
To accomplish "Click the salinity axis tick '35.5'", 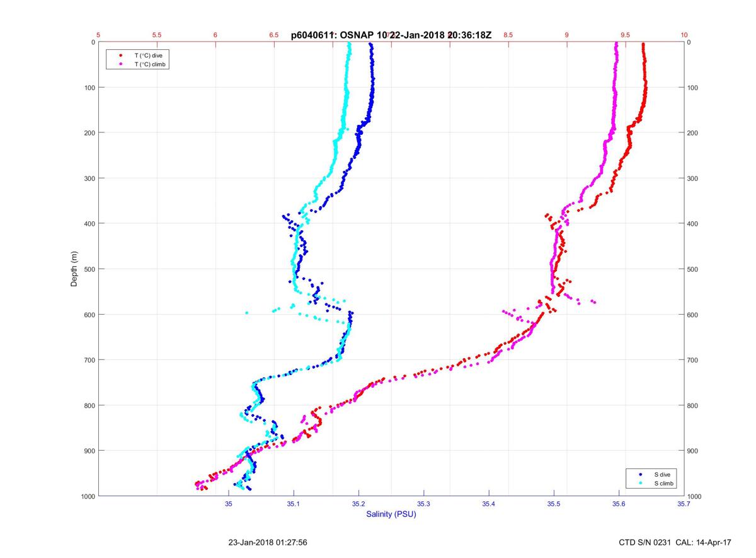I will pos(554,504).
